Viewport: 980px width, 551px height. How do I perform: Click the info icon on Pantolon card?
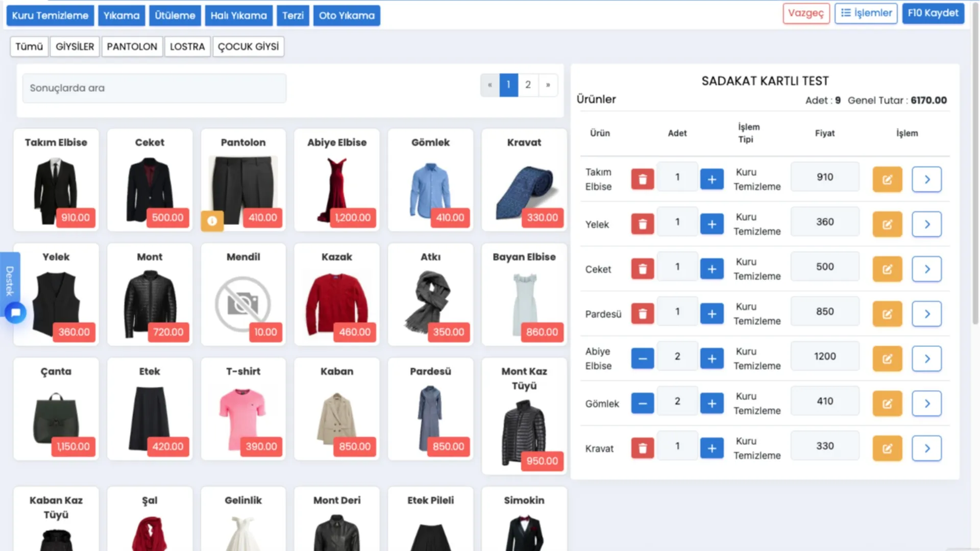[212, 221]
